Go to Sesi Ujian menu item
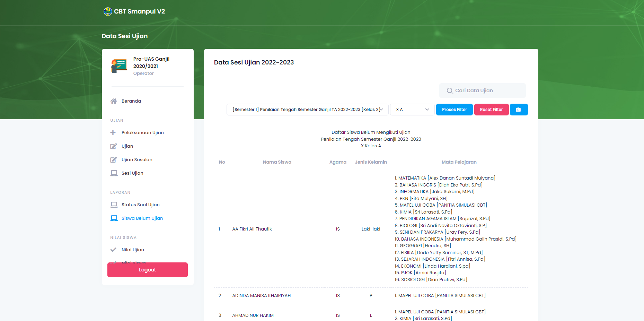Screen dimensions: 644x321 click(x=132, y=173)
